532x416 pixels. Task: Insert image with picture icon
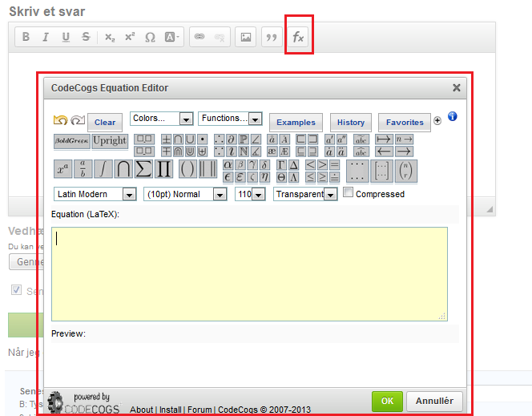[246, 37]
